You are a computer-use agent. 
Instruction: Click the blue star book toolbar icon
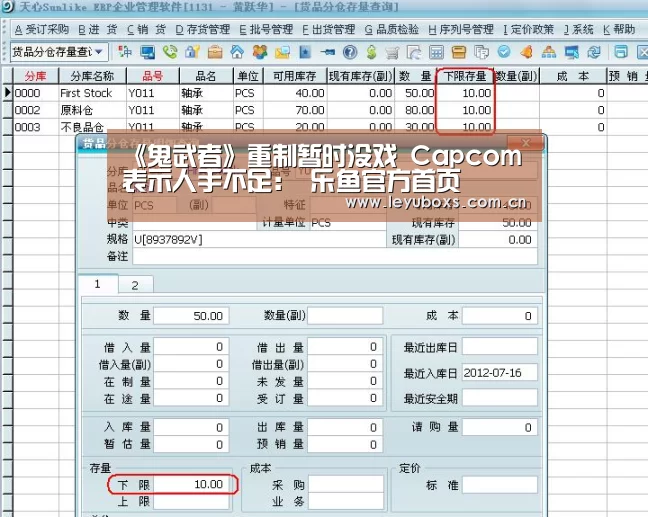pos(305,52)
